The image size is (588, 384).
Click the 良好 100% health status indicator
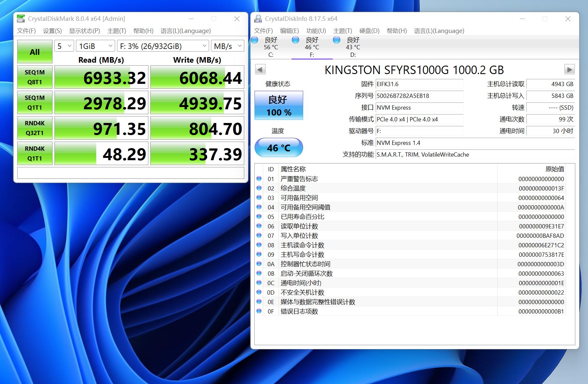click(279, 105)
